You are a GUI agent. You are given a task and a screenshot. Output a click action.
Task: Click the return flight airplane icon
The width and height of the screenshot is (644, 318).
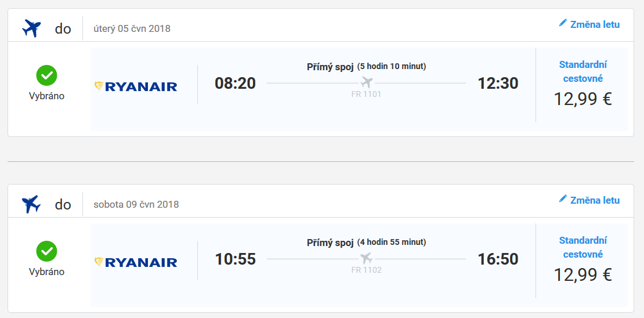click(x=31, y=204)
